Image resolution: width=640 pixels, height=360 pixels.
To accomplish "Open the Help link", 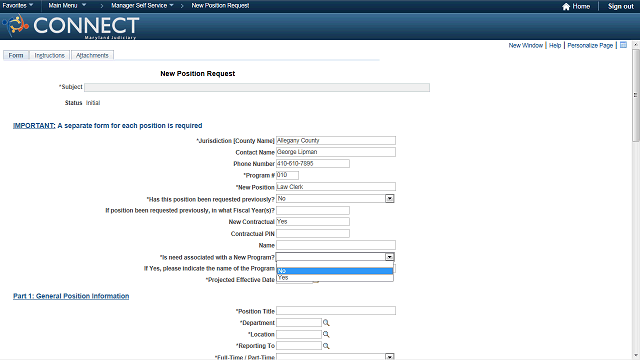I will pos(555,45).
